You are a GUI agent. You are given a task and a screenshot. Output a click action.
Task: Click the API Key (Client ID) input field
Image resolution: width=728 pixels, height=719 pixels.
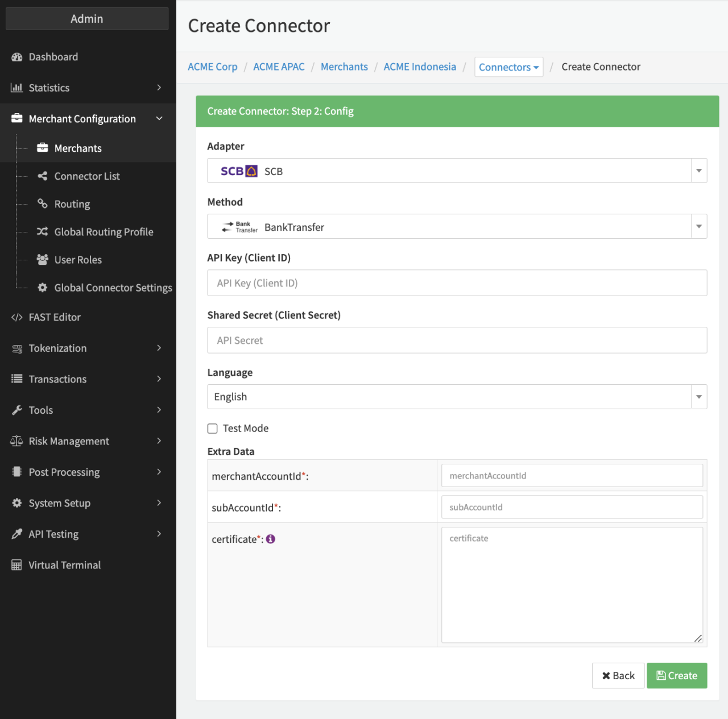(457, 283)
